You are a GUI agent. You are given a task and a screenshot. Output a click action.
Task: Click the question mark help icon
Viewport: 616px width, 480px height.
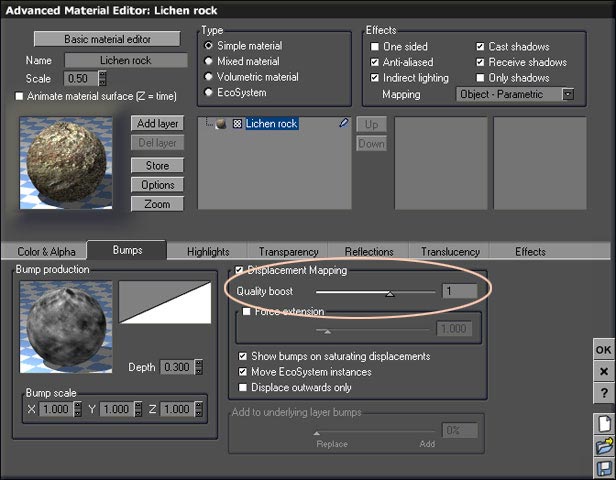603,391
